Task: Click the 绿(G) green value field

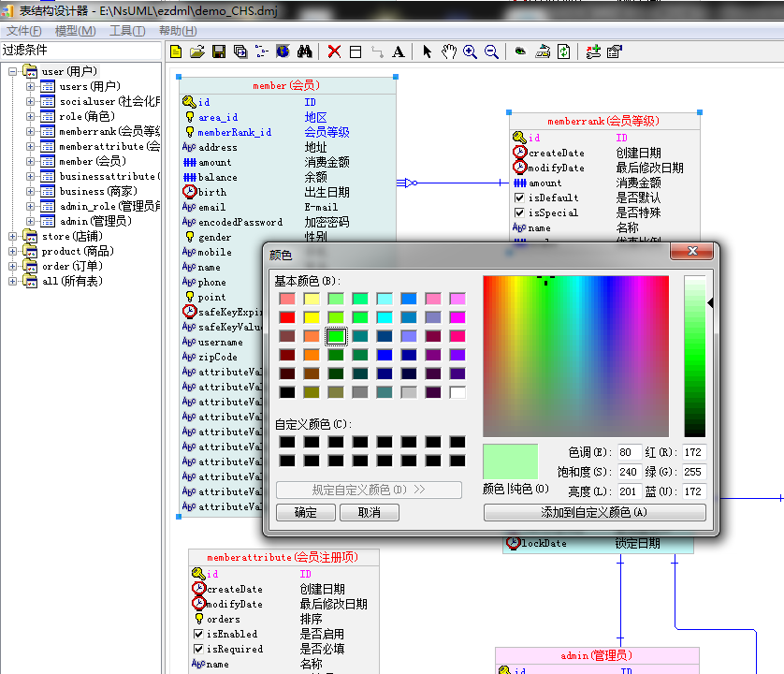Action: click(693, 472)
